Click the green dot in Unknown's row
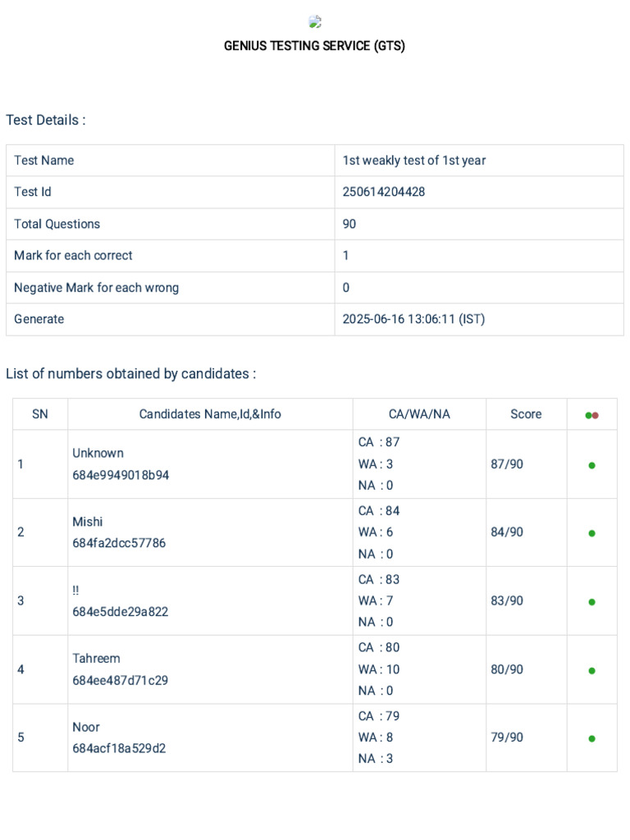 click(592, 465)
